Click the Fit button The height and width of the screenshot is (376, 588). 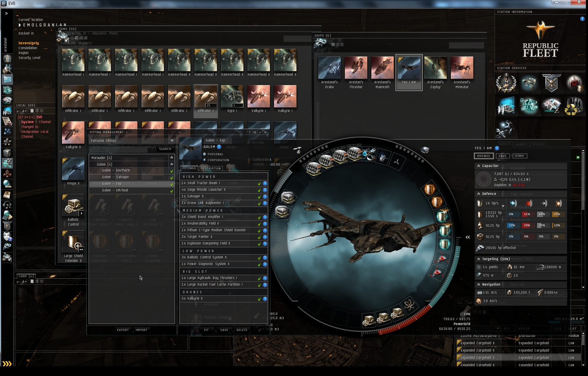(x=206, y=330)
